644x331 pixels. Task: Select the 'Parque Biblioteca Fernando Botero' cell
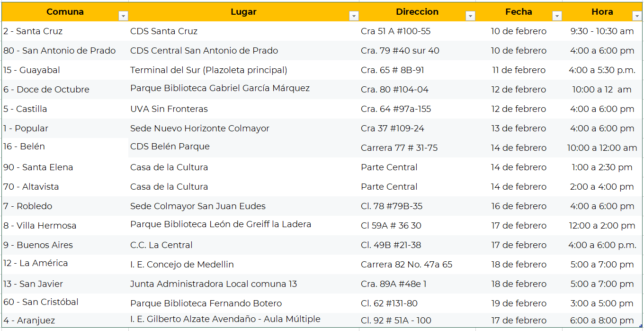click(x=206, y=303)
